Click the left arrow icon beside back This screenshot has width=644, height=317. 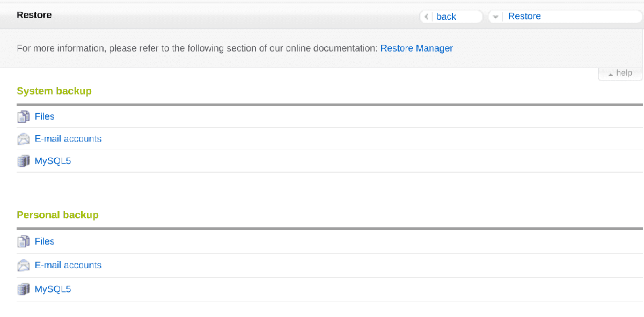427,17
